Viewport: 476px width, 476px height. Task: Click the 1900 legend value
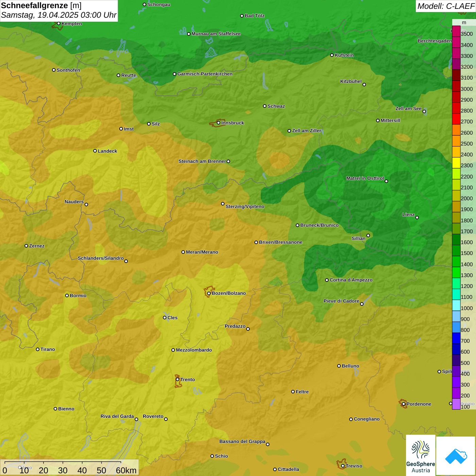pyautogui.click(x=466, y=209)
